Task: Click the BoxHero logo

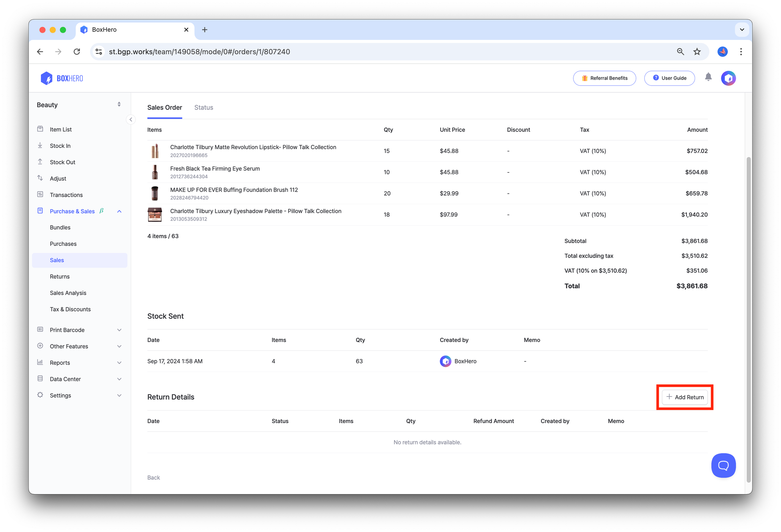Action: pyautogui.click(x=61, y=78)
